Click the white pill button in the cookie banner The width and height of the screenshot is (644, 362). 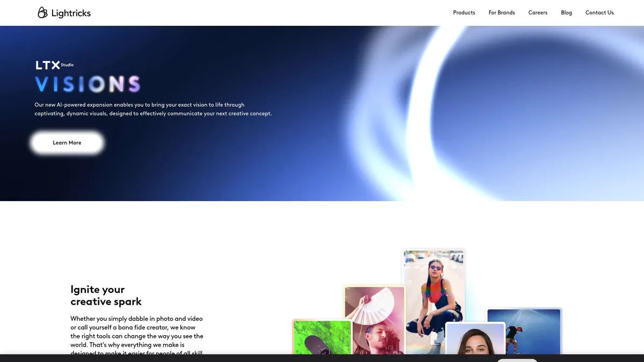tap(517, 360)
